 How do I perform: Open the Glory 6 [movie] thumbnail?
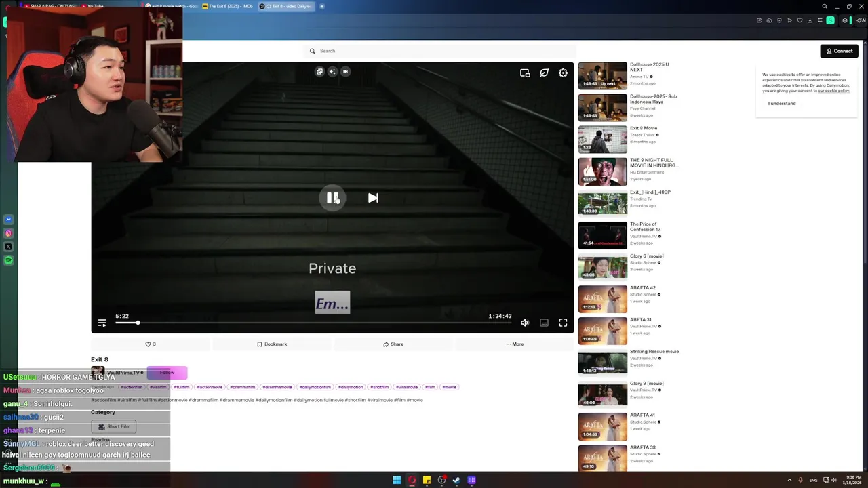(602, 267)
